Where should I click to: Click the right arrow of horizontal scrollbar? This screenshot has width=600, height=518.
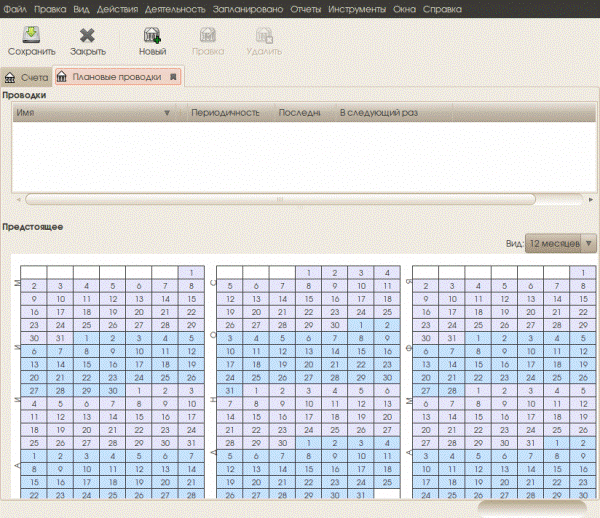591,199
